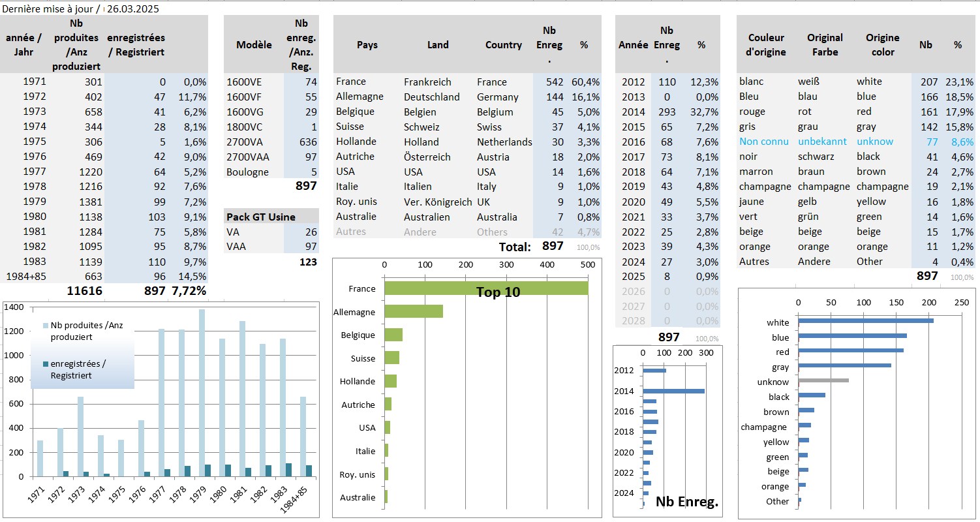Click the France count 542
980x522 pixels.
coord(554,82)
